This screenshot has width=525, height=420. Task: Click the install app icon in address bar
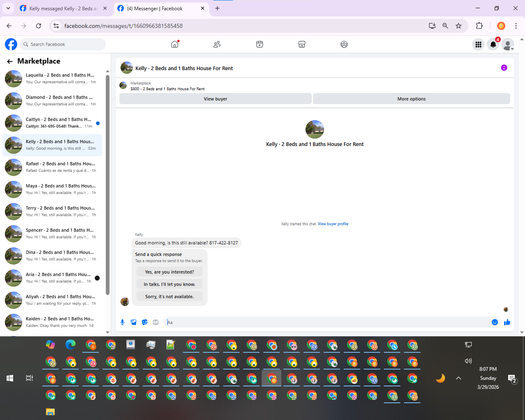[x=432, y=26]
